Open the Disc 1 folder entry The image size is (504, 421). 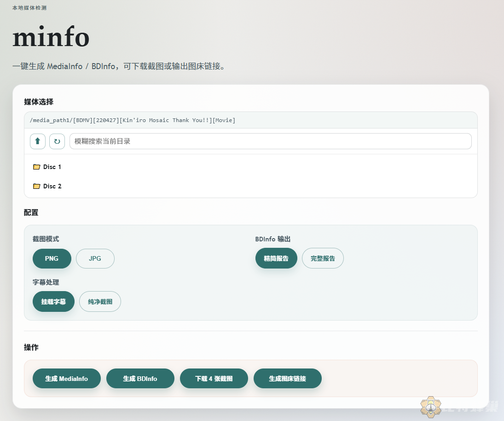[x=251, y=167]
